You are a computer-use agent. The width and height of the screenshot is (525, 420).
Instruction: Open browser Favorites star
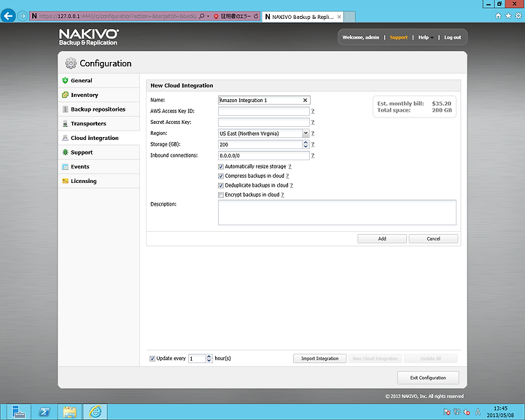[508, 16]
